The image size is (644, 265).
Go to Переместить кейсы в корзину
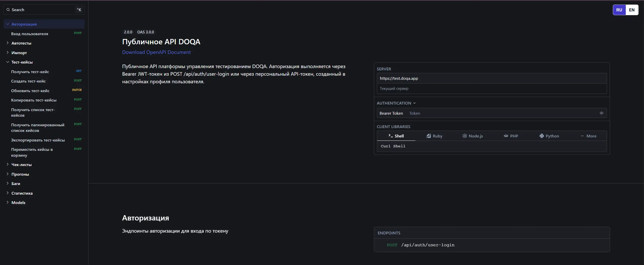pyautogui.click(x=44, y=152)
